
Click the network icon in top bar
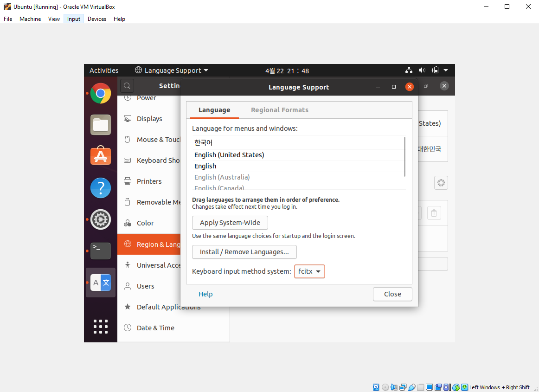[x=409, y=70]
